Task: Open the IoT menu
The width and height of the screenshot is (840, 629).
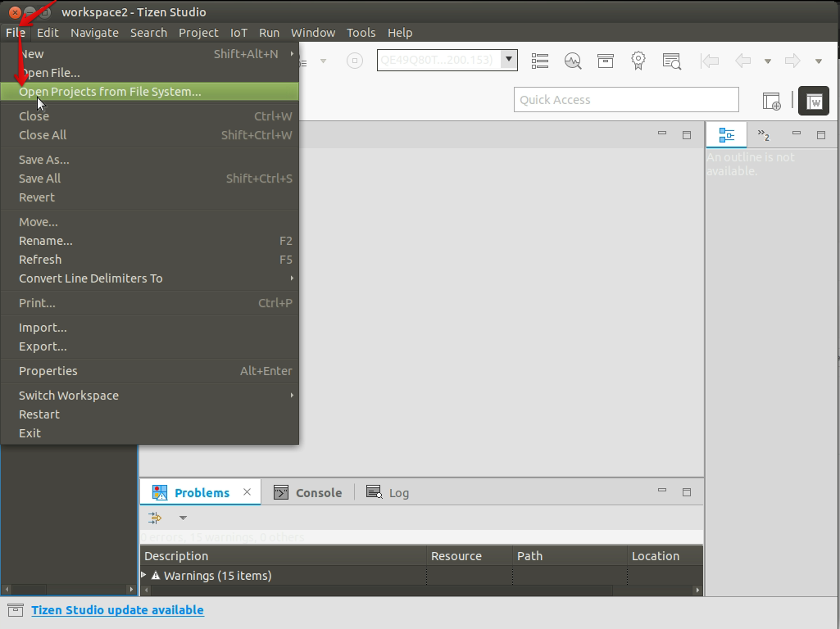Action: point(238,33)
